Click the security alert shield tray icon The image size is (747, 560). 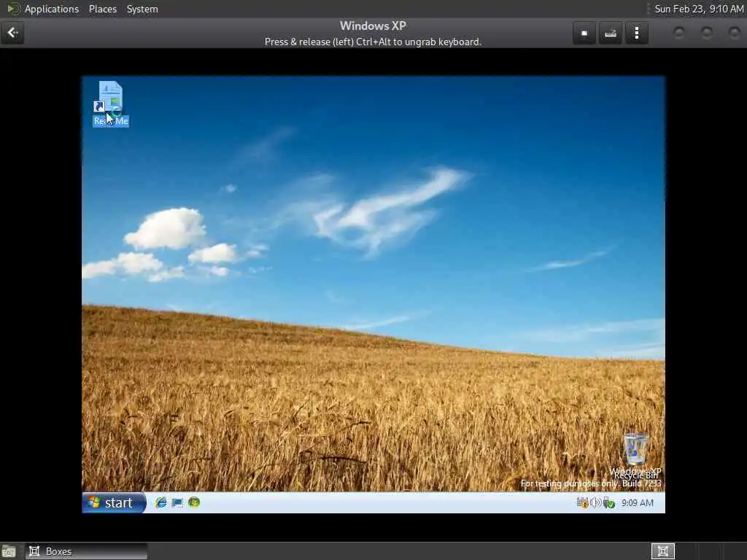(x=582, y=503)
